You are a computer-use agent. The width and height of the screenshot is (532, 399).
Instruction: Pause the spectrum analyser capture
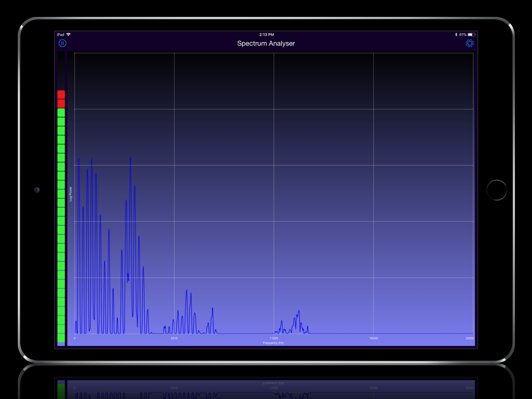(x=62, y=43)
